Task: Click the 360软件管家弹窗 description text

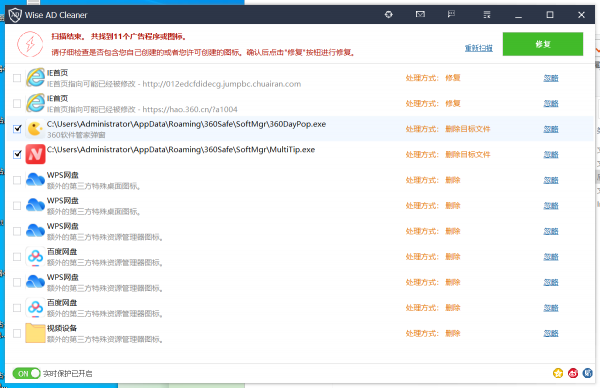Action: tap(76, 135)
